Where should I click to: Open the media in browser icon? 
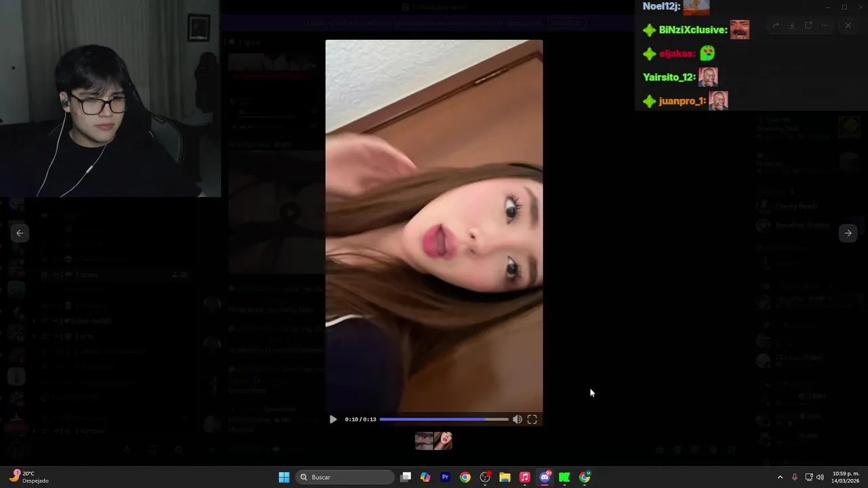tap(808, 26)
